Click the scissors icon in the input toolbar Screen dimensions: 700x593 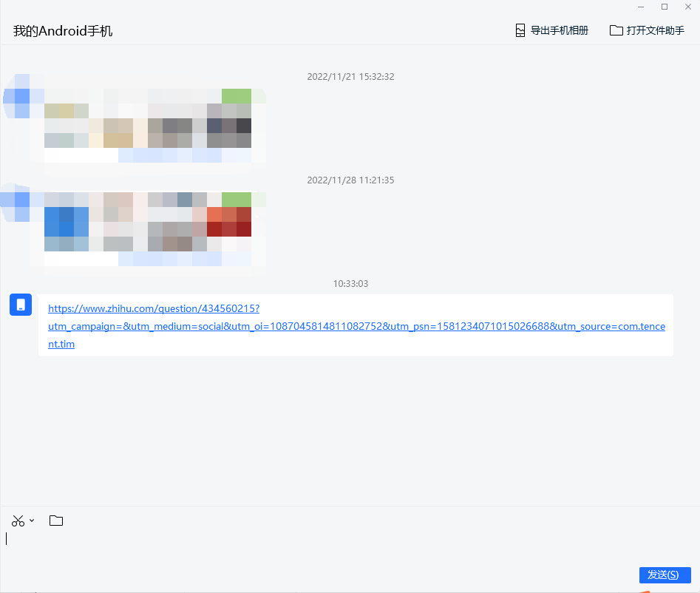coord(18,521)
